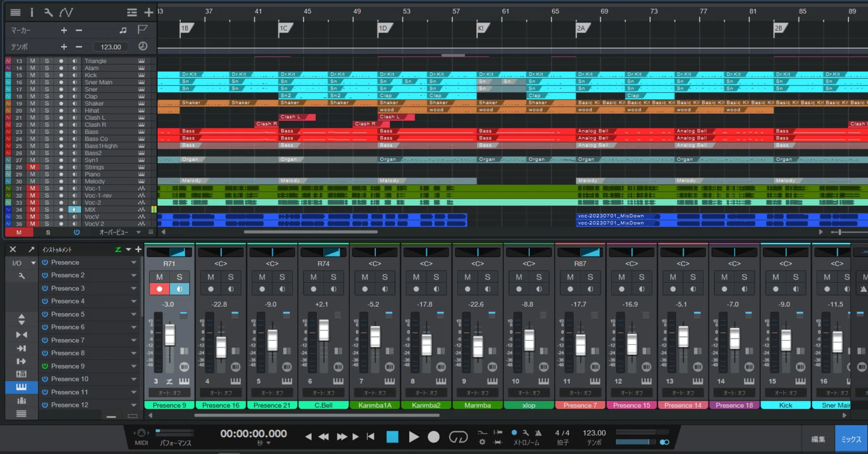The width and height of the screenshot is (868, 454).
Task: Click the flag icon in marker row
Action: (142, 30)
